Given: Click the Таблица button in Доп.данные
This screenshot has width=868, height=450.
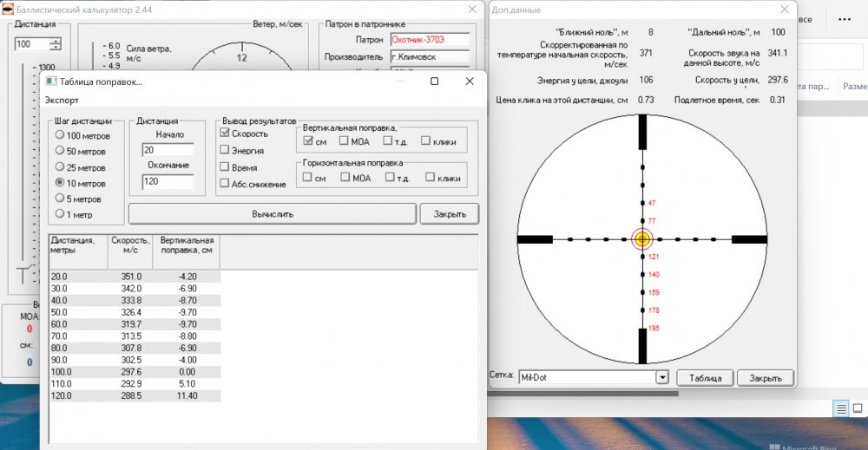Looking at the screenshot, I should pos(705,378).
